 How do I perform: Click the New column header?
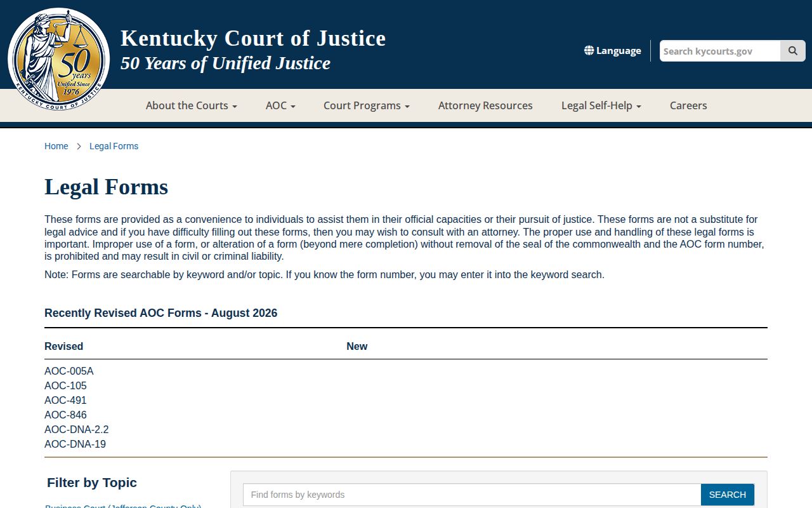357,346
